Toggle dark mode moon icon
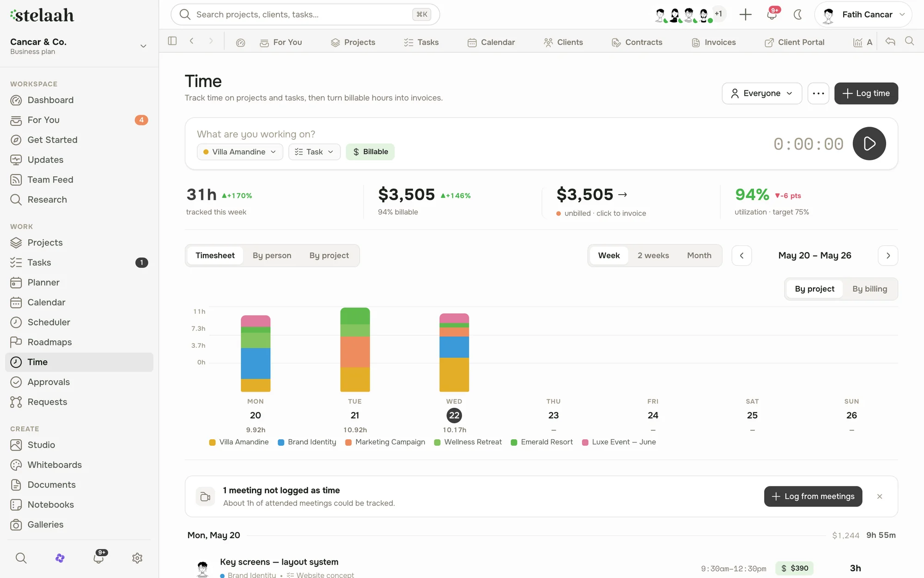This screenshot has height=578, width=924. (797, 14)
